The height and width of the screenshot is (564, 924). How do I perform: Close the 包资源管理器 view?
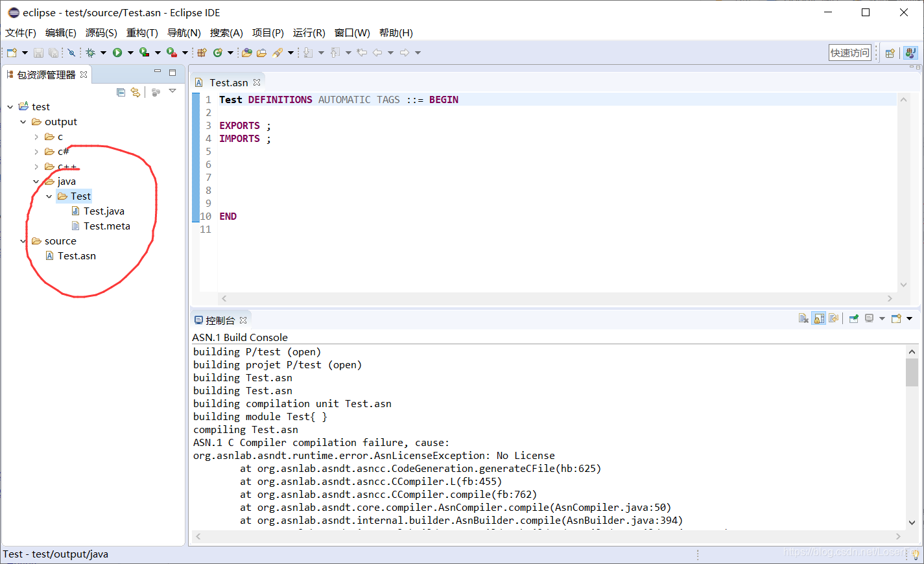(x=84, y=75)
